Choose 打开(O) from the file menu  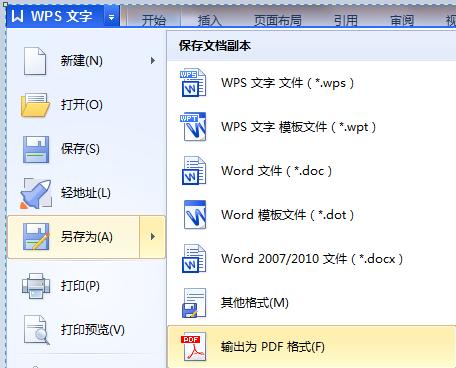coord(86,105)
